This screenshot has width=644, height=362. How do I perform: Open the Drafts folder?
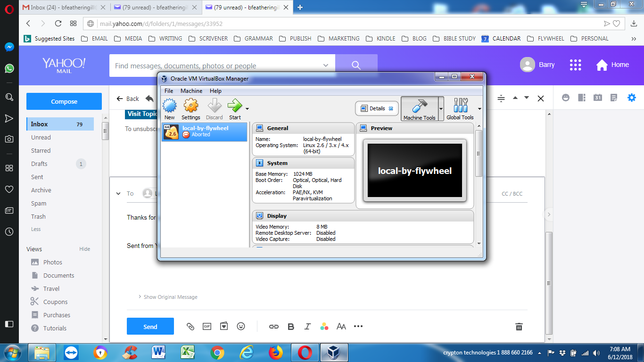[x=39, y=164]
